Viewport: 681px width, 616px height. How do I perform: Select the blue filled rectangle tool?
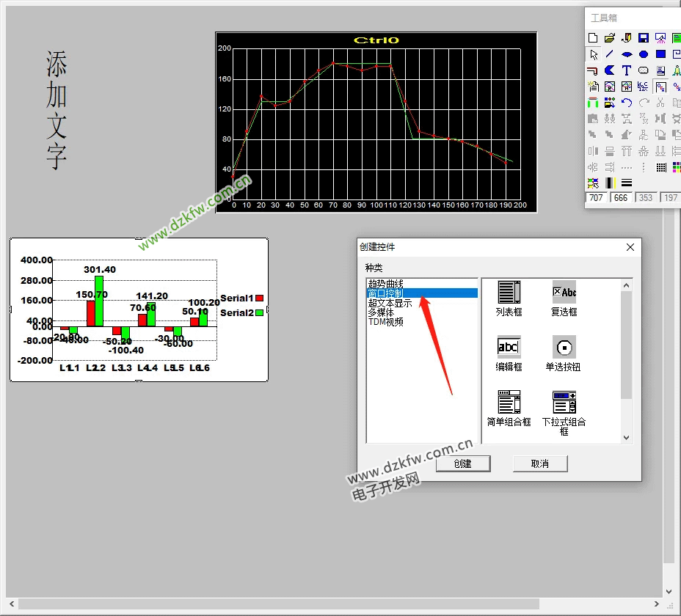click(x=660, y=54)
